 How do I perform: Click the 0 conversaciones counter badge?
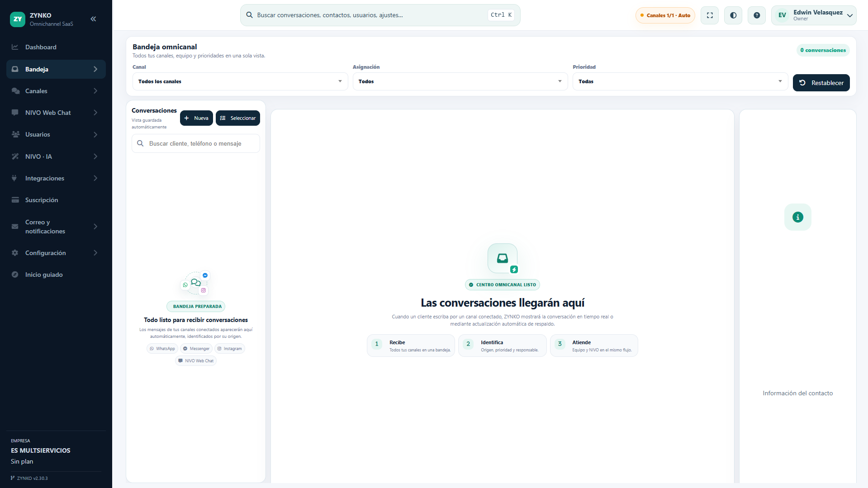click(823, 50)
